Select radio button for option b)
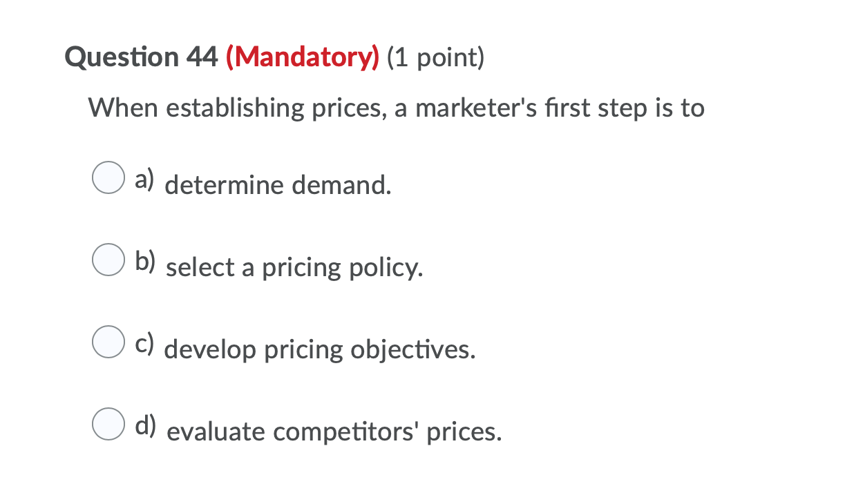Screen dimensions: 854x504 (108, 260)
